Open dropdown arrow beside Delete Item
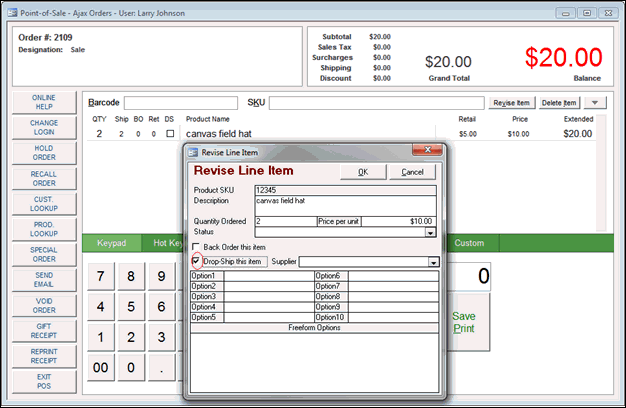Viewport: 626px width, 408px height. pyautogui.click(x=594, y=102)
